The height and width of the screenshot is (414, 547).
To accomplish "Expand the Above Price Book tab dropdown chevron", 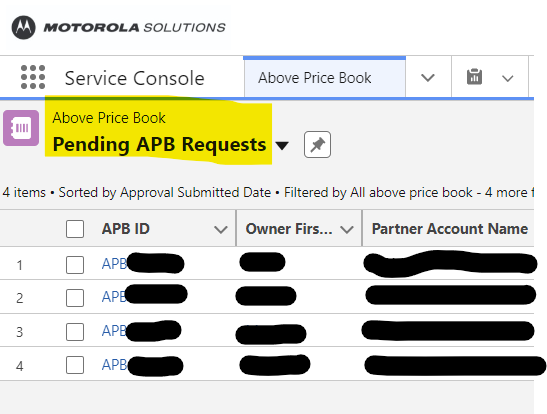I will tap(428, 77).
